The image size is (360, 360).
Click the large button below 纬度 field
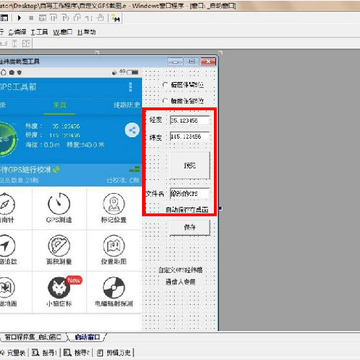[190, 166]
